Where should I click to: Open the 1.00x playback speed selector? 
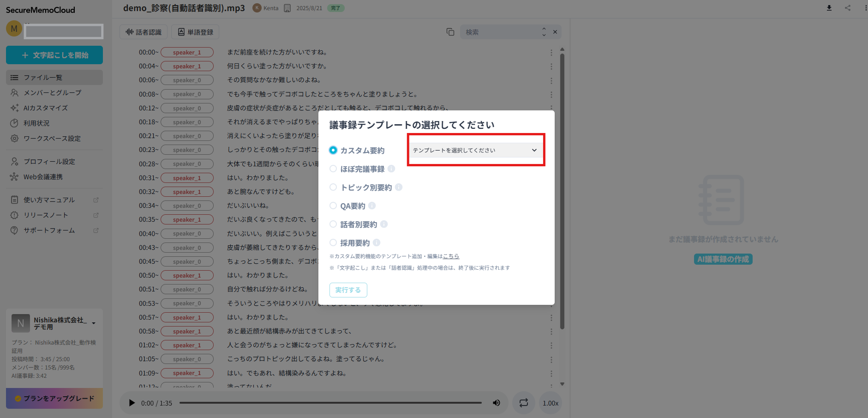point(550,403)
